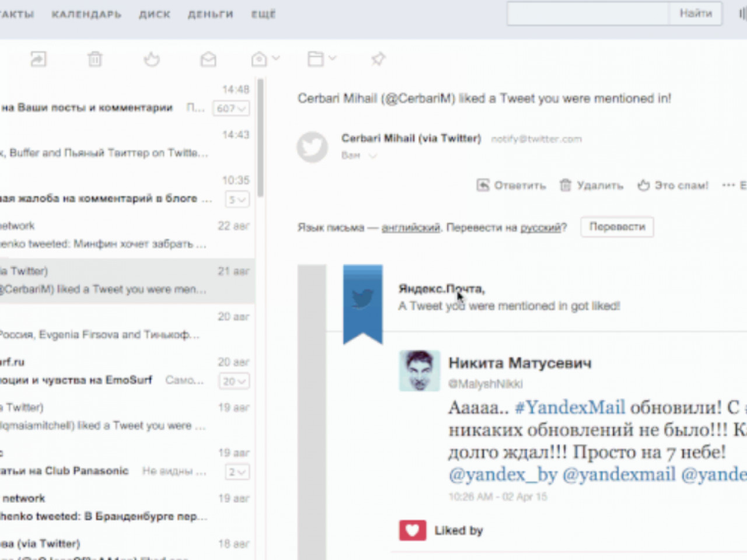Expand the recipient details arrow next to Вам

(x=372, y=156)
